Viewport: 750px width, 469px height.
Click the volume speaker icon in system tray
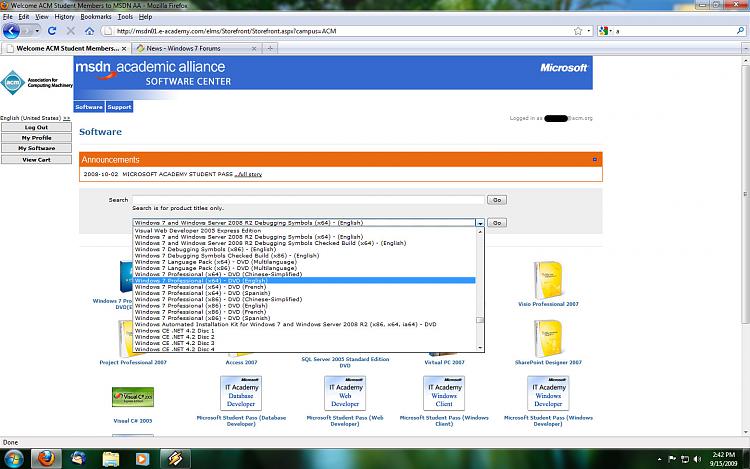[x=697, y=459]
